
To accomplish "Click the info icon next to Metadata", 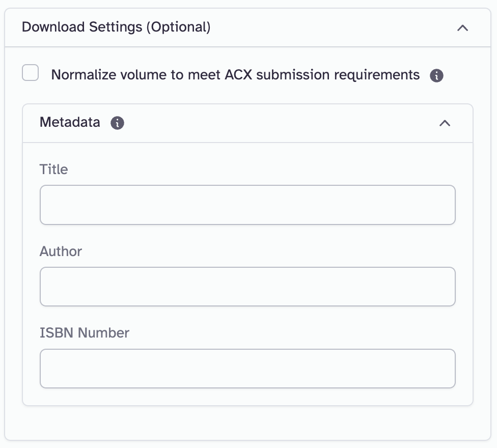I will click(118, 123).
